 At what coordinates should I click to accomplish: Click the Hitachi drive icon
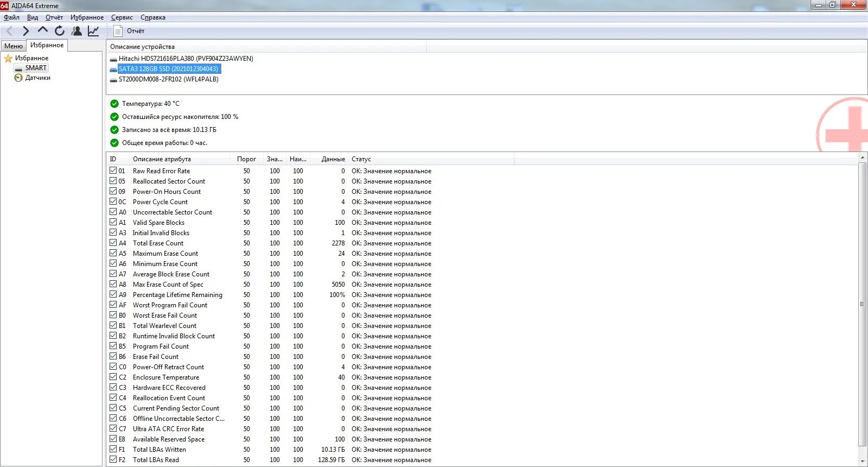(113, 59)
